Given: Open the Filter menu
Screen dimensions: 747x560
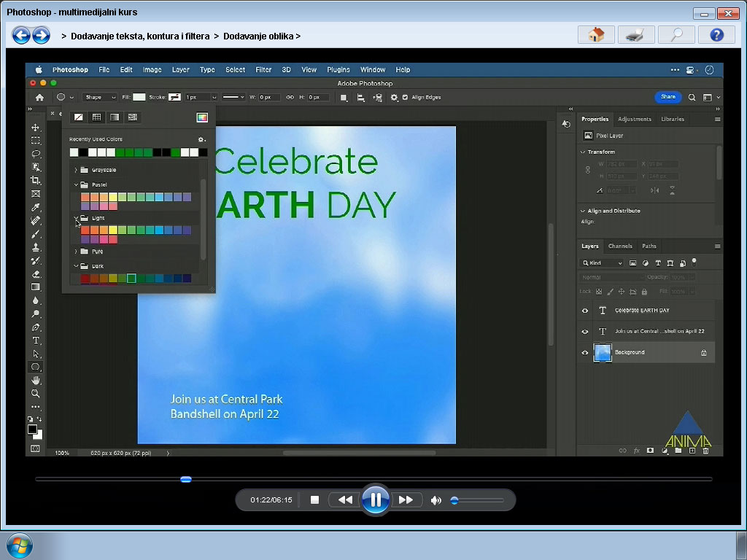Looking at the screenshot, I should pyautogui.click(x=263, y=69).
